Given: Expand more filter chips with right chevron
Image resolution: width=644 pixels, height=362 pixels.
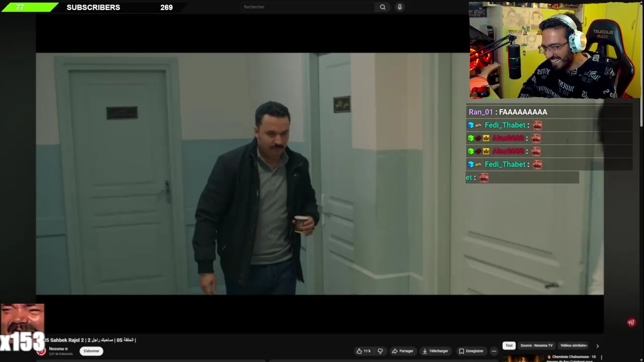Looking at the screenshot, I should 597,346.
